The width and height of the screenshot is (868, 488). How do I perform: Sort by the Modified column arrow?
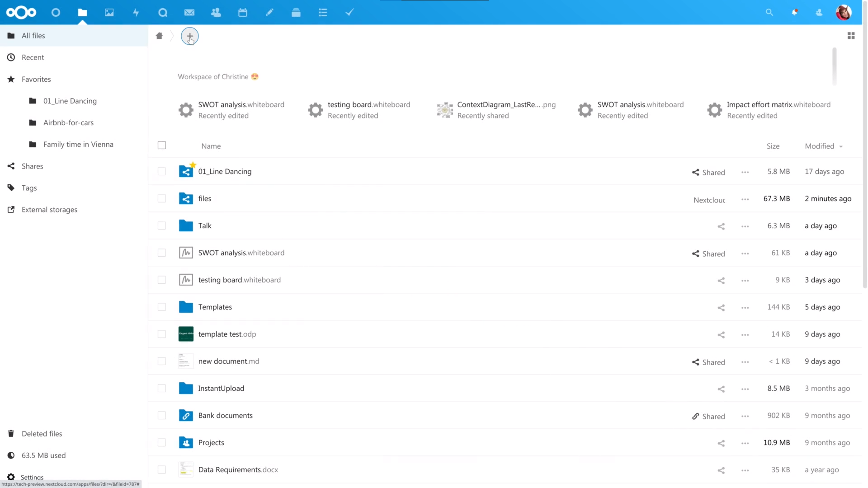point(841,146)
